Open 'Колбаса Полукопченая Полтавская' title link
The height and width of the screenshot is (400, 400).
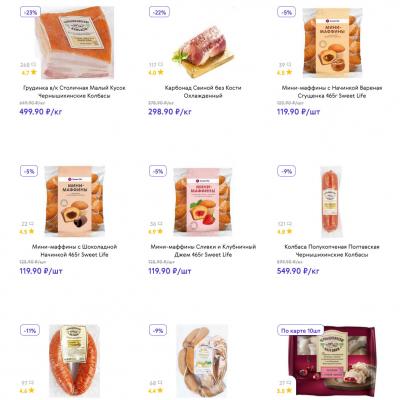(x=332, y=251)
